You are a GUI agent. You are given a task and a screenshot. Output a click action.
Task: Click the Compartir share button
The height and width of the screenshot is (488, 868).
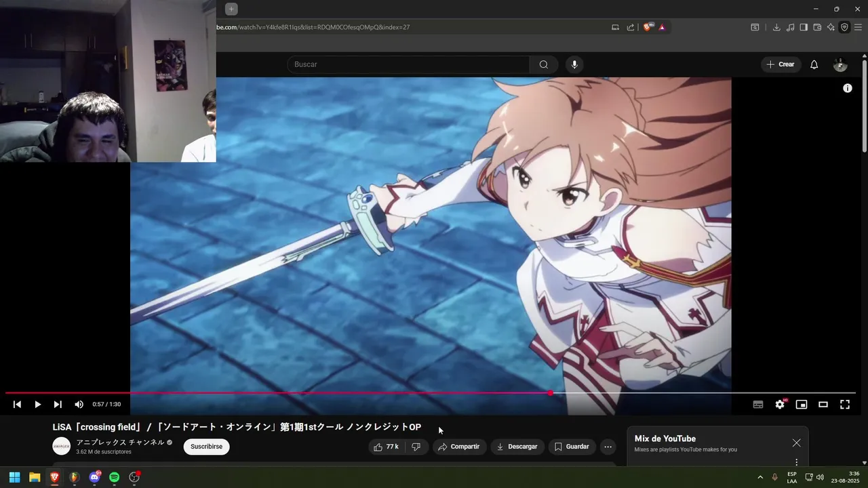pos(459,447)
